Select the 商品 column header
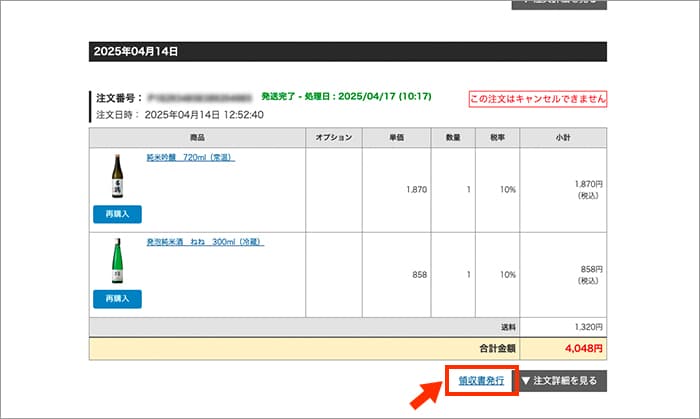The image size is (700, 419). pyautogui.click(x=197, y=137)
